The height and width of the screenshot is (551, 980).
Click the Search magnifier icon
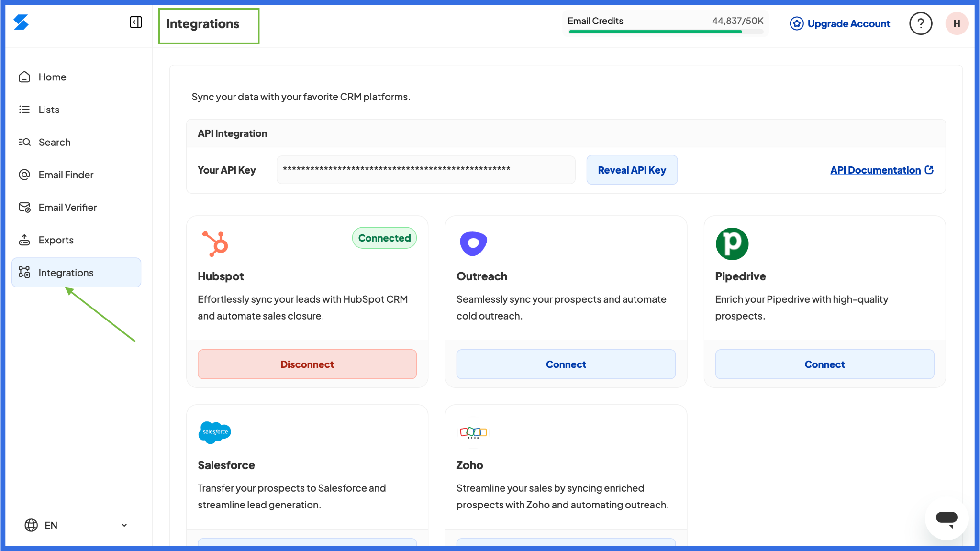click(24, 142)
